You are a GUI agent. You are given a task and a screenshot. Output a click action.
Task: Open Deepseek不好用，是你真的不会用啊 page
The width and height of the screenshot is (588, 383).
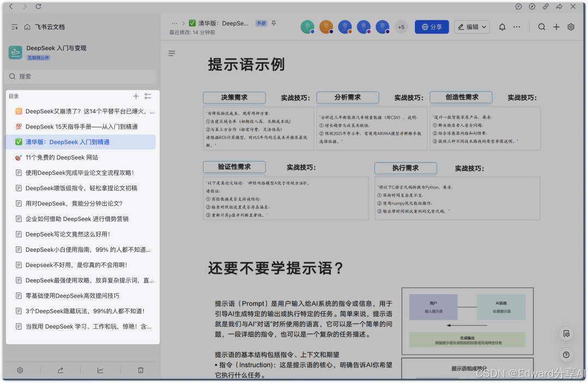[81, 265]
